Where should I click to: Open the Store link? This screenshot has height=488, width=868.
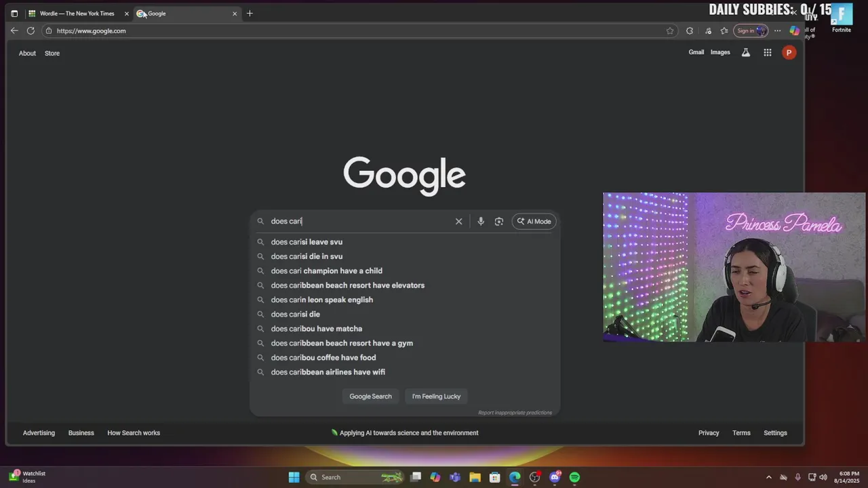[52, 54]
